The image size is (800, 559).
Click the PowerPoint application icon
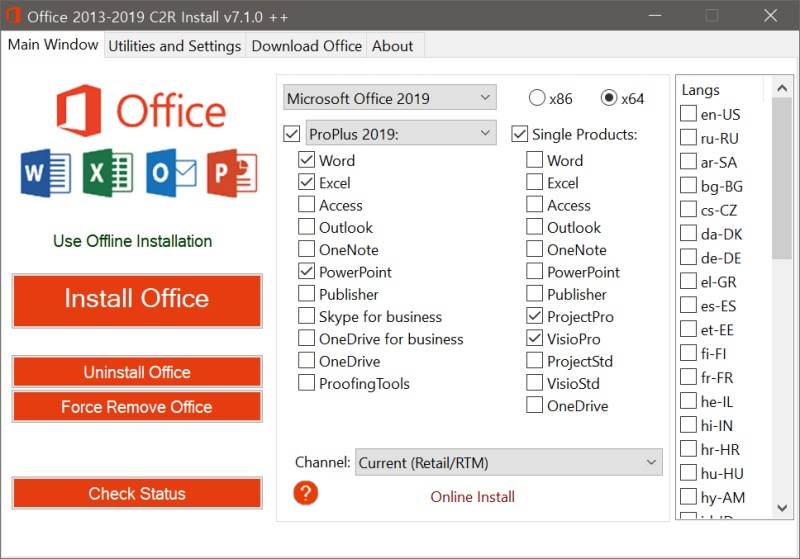pos(232,173)
